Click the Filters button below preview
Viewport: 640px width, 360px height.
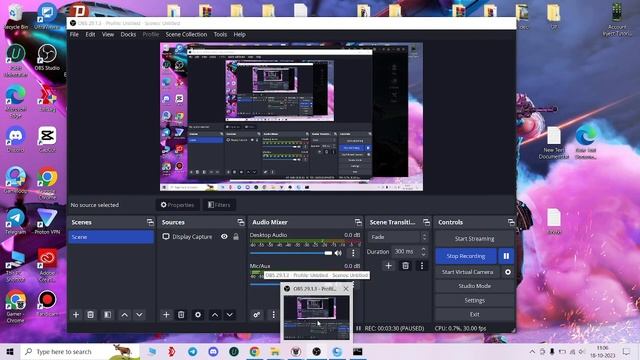coord(219,205)
